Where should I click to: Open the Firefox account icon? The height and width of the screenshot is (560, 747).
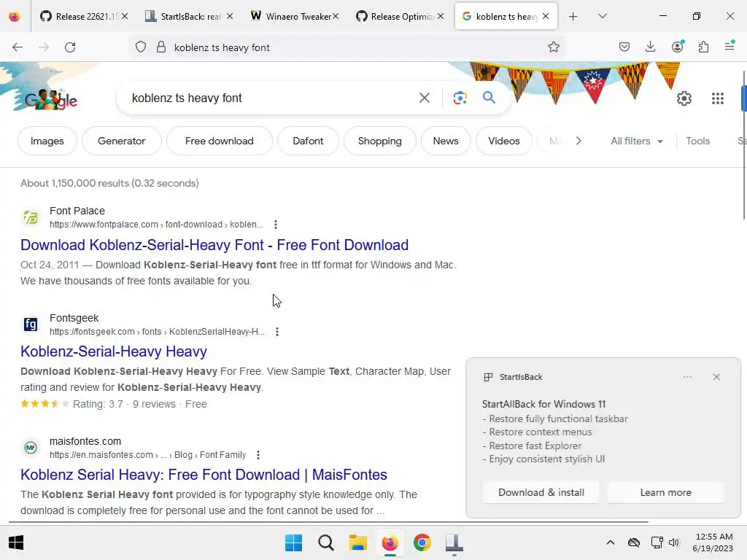(x=678, y=47)
